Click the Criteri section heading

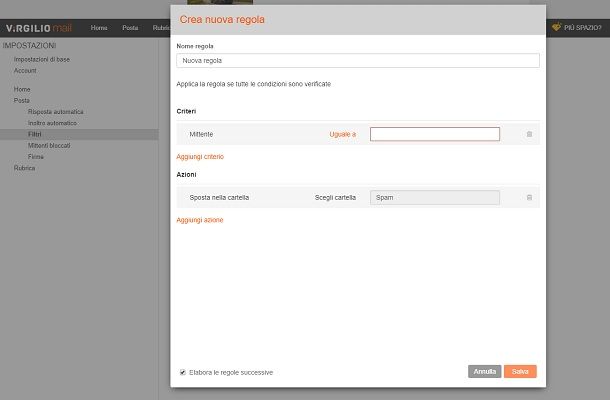tap(186, 111)
